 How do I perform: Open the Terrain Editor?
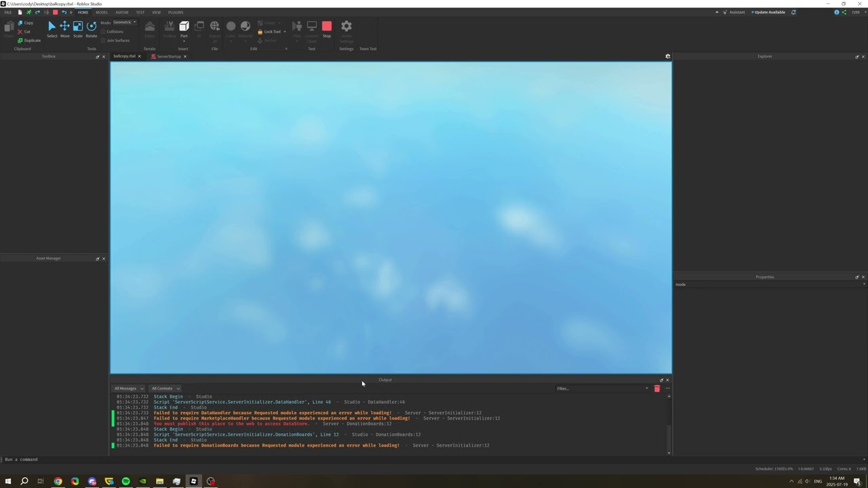click(x=150, y=28)
